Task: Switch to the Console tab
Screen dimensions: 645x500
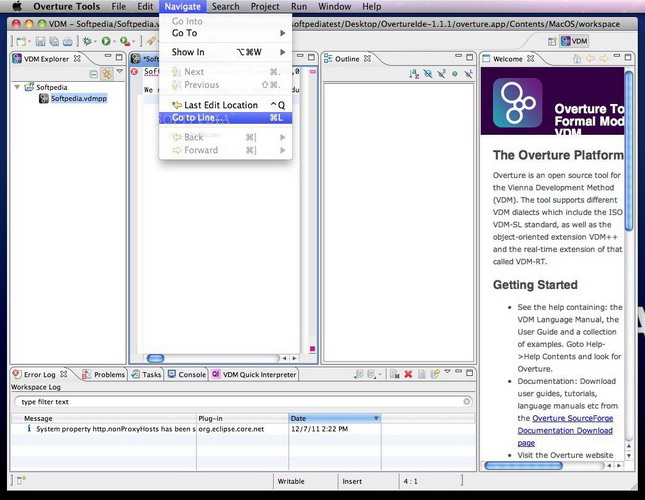Action: pyautogui.click(x=187, y=374)
